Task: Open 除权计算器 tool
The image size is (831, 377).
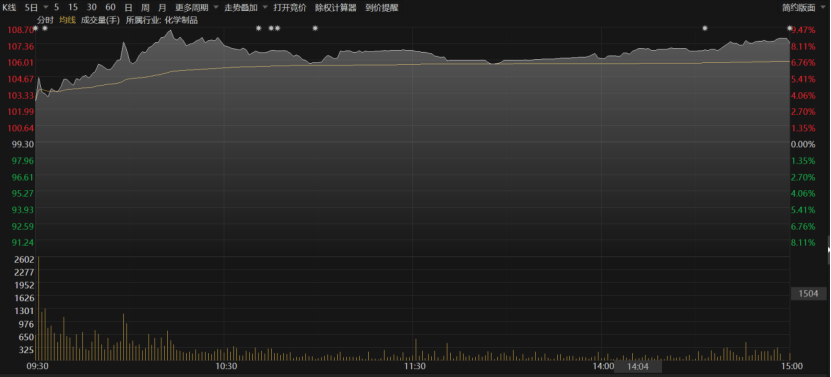Action: [x=335, y=8]
